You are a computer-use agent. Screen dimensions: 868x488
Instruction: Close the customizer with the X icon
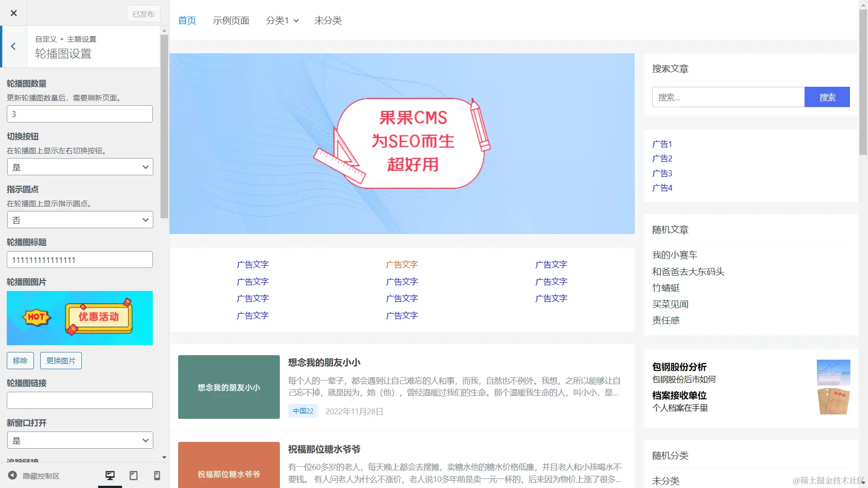14,13
